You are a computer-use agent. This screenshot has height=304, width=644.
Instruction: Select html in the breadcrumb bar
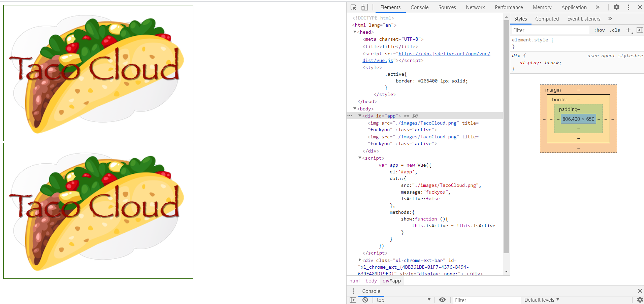pos(354,280)
